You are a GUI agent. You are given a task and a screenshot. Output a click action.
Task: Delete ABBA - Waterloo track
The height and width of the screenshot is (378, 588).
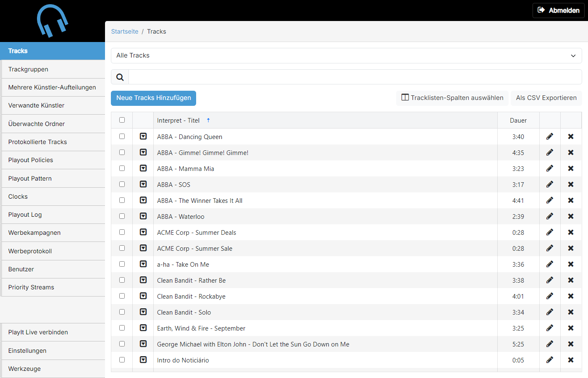(x=571, y=216)
